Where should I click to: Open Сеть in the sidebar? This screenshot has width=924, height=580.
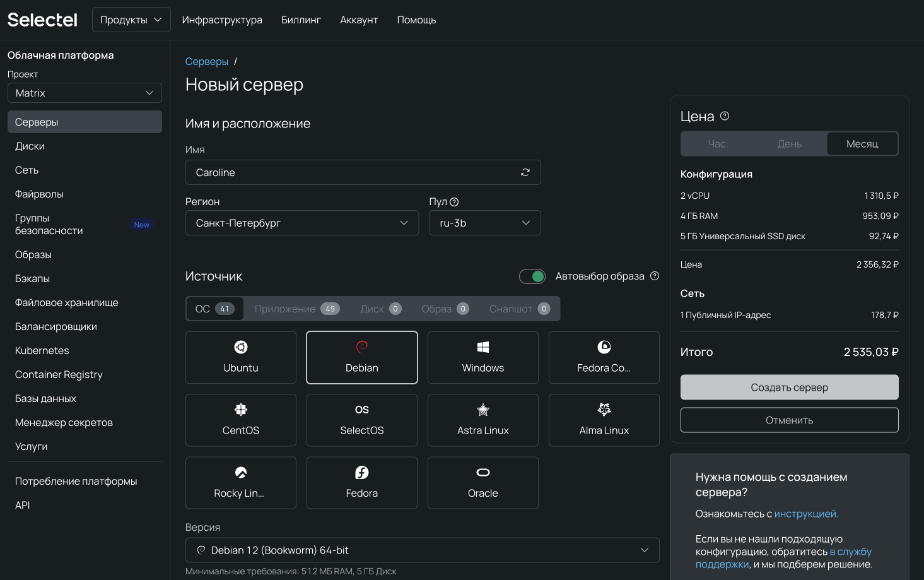[85, 170]
